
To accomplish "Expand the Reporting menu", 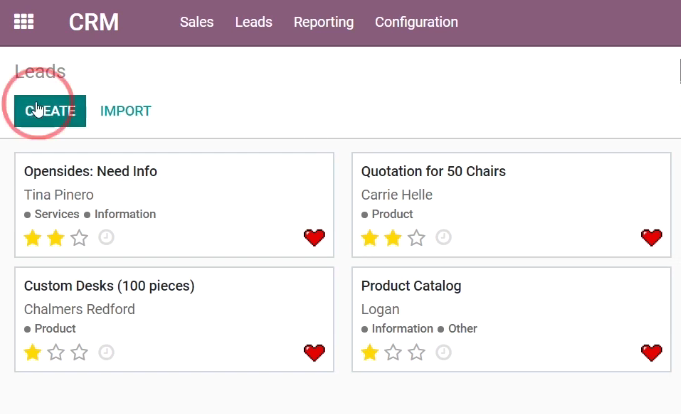I will (324, 22).
